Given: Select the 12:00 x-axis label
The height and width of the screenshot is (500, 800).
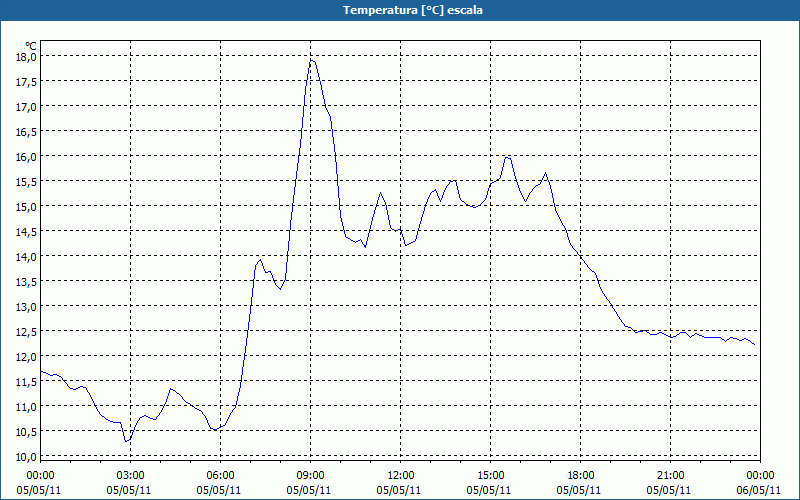Looking at the screenshot, I should [x=401, y=476].
